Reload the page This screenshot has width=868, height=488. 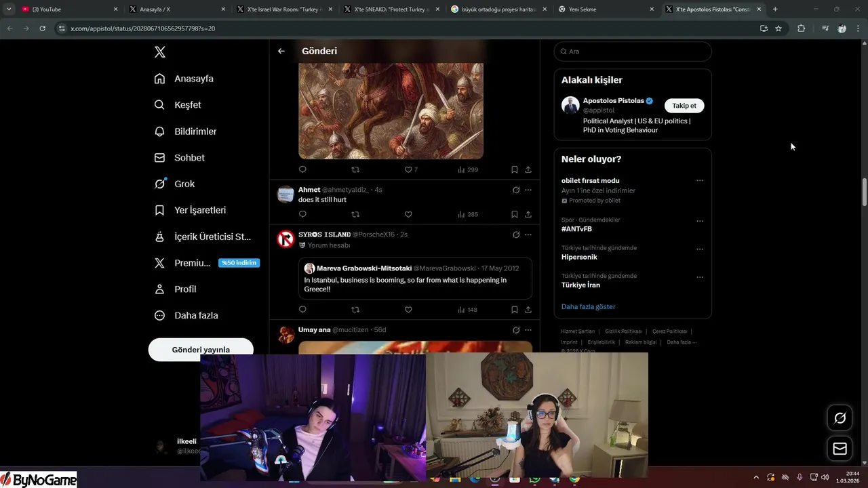[x=42, y=28]
